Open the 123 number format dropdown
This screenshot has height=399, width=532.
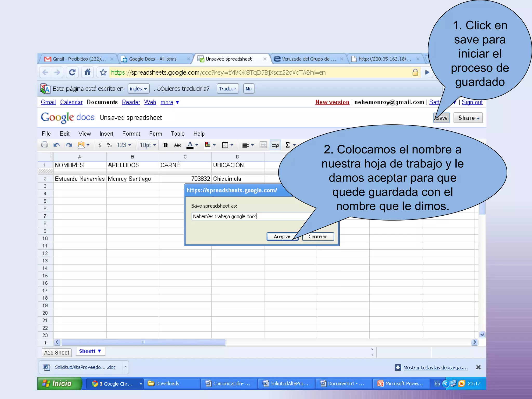point(124,145)
